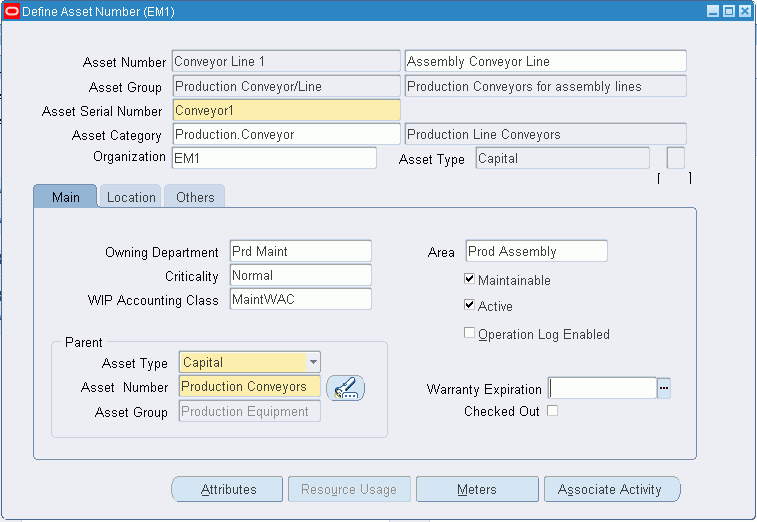Toggle the Active checkbox
The image size is (757, 522).
(469, 305)
